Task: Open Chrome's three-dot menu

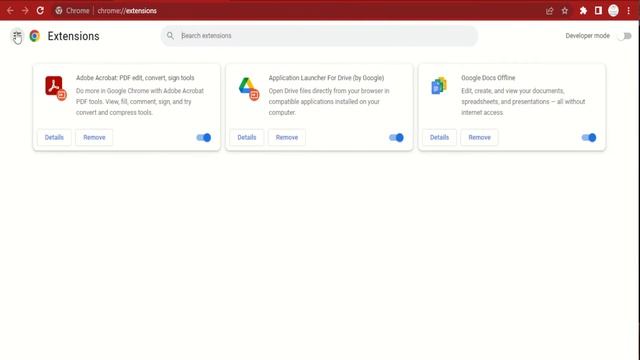Action: pos(629,11)
